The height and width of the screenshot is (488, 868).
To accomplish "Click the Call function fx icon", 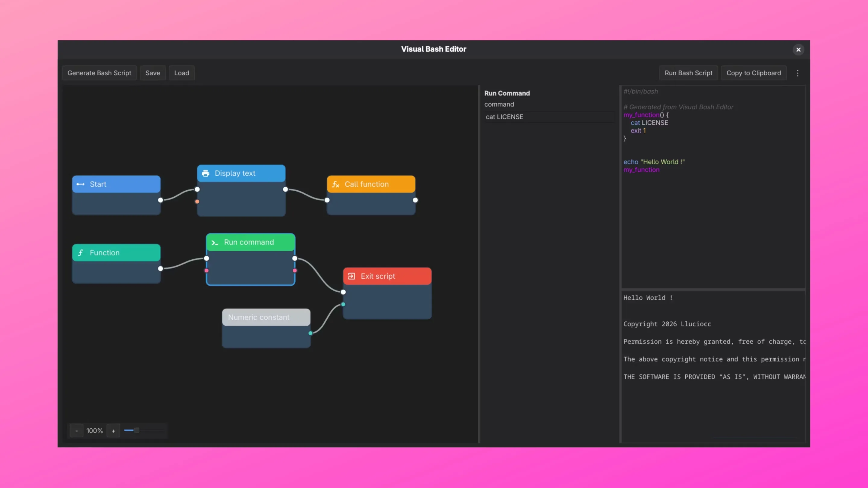I will 335,184.
